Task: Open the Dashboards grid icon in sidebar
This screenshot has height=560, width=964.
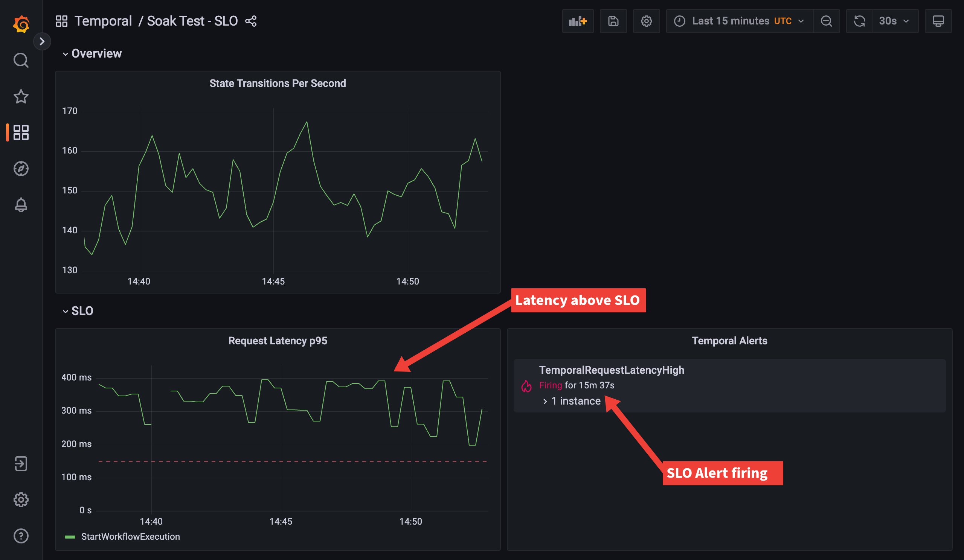Action: click(x=21, y=132)
